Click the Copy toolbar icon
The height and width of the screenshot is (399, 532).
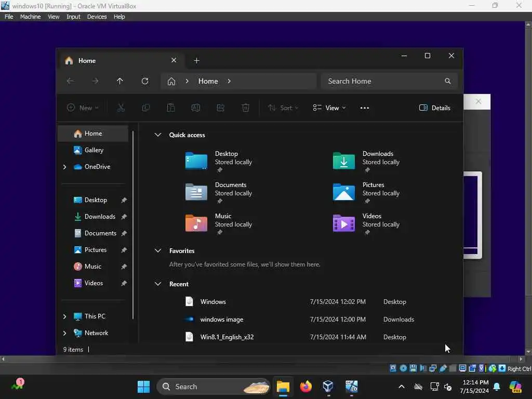(146, 108)
